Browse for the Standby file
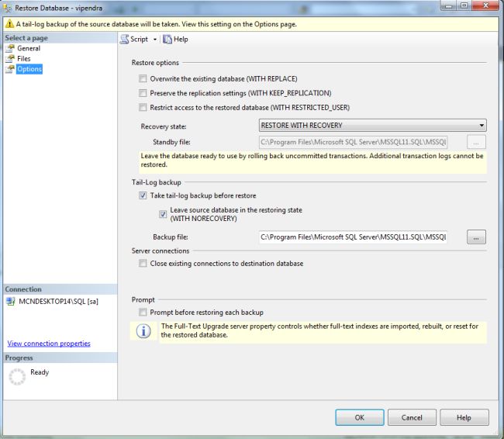Viewport: 504px width, 439px height. 476,142
